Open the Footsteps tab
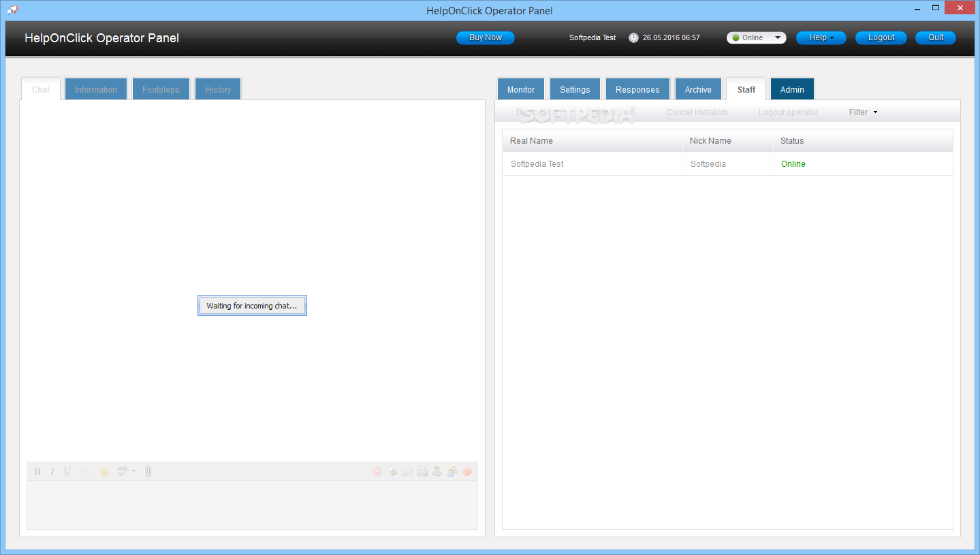The width and height of the screenshot is (980, 555). click(x=161, y=89)
